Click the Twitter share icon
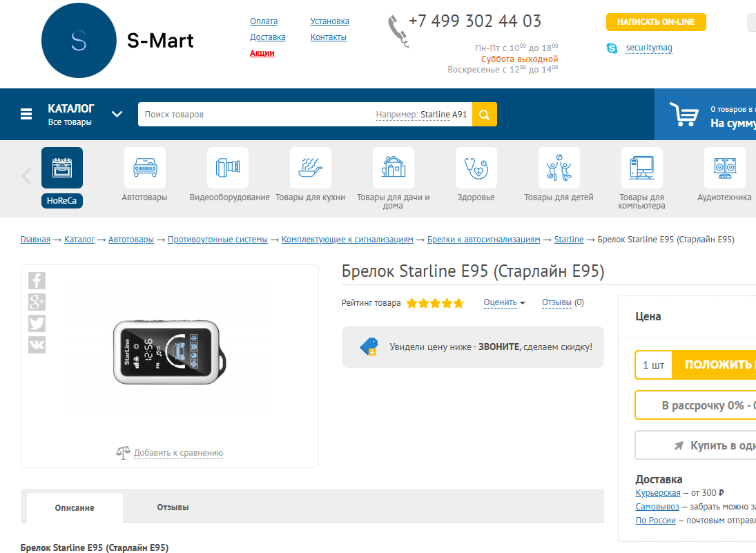 pyautogui.click(x=37, y=323)
